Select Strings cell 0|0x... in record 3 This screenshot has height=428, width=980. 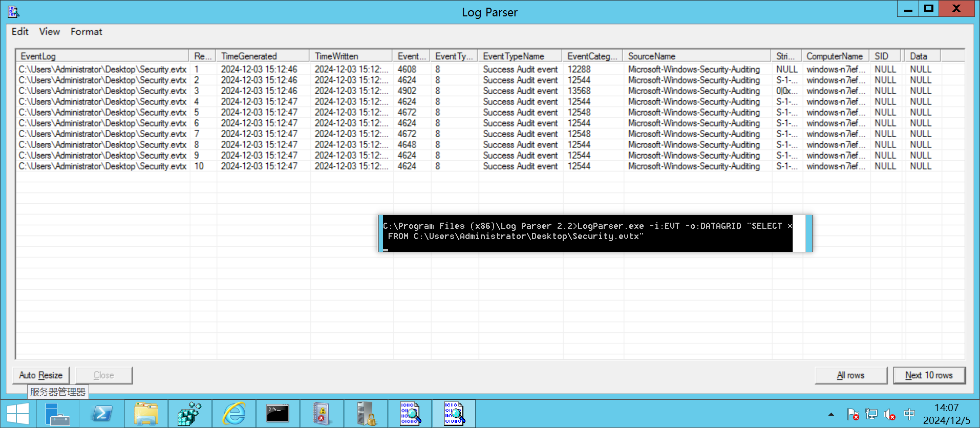coord(786,91)
